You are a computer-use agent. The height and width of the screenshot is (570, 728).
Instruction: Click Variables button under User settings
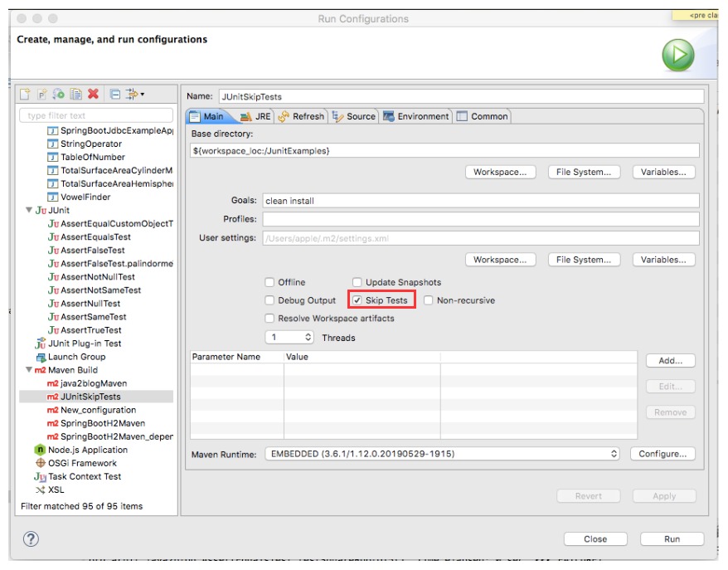point(663,260)
